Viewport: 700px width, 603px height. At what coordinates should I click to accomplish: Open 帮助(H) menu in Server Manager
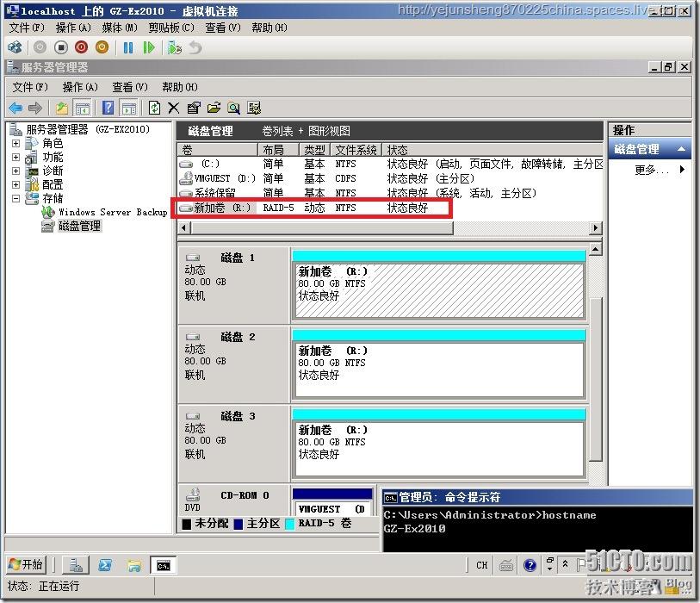pos(180,87)
